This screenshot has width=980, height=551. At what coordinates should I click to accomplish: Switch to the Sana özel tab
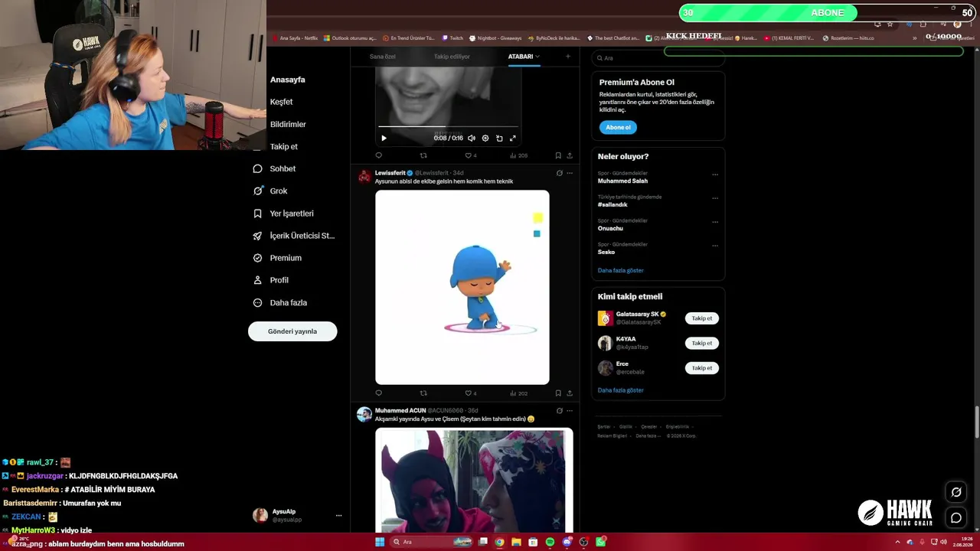point(383,57)
